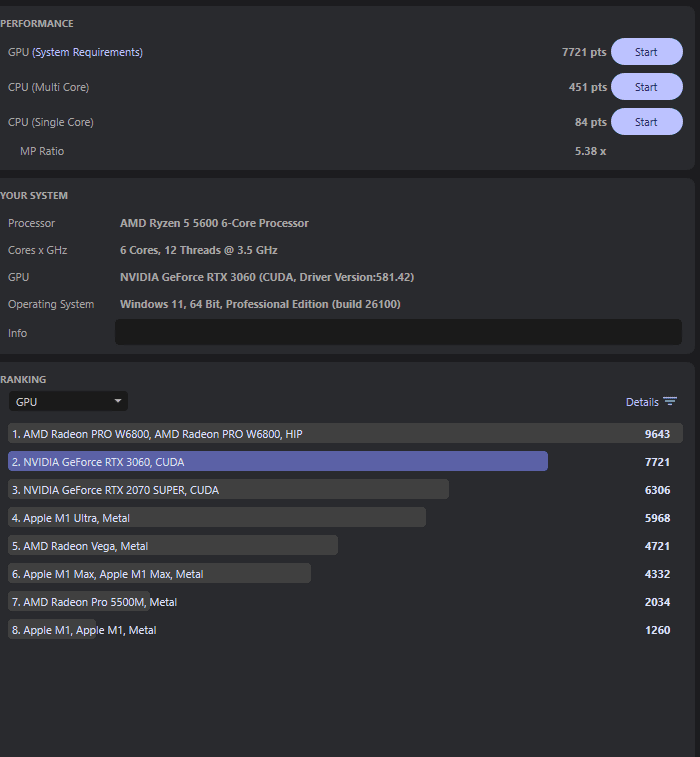Image resolution: width=700 pixels, height=757 pixels.
Task: Click the 6306 ranking score
Action: click(x=658, y=490)
